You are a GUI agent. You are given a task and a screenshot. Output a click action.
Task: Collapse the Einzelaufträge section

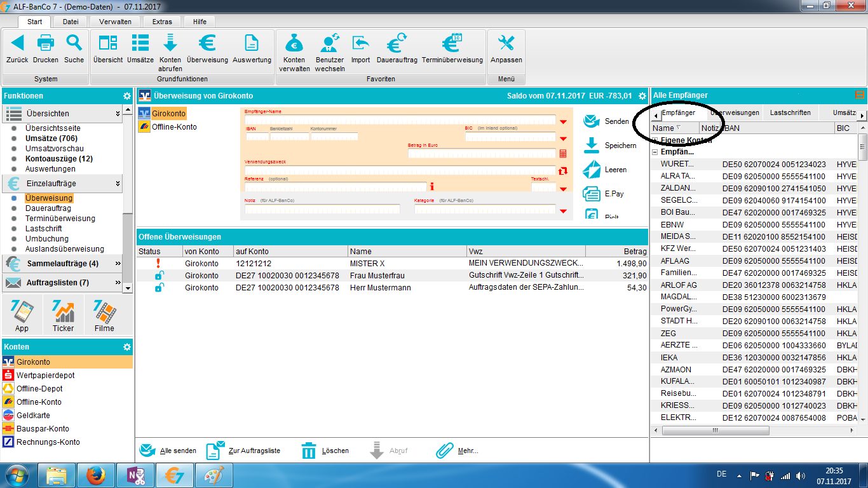tap(118, 184)
